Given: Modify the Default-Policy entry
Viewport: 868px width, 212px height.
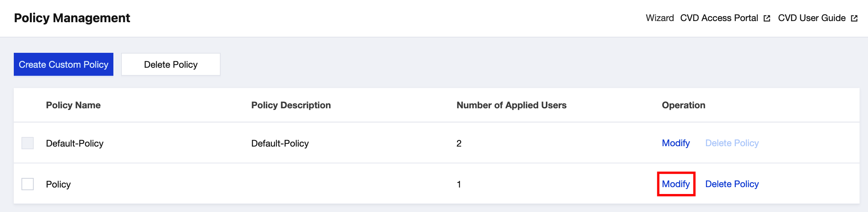Looking at the screenshot, I should point(676,143).
